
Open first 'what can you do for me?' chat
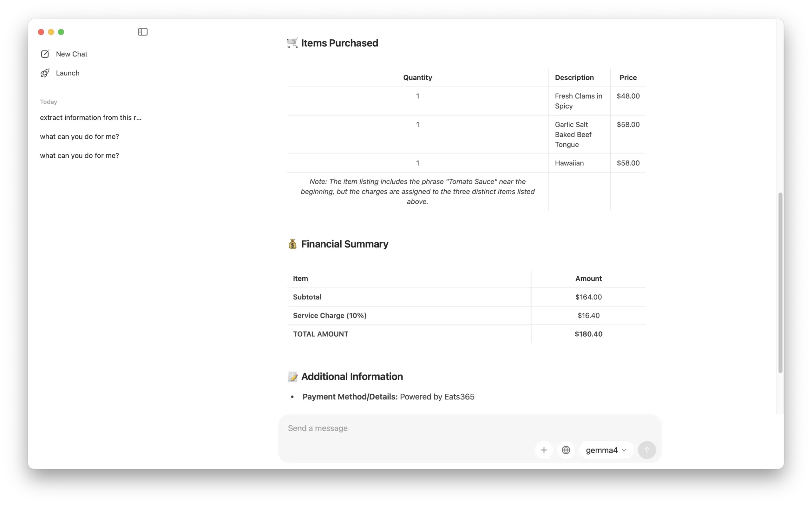[79, 136]
